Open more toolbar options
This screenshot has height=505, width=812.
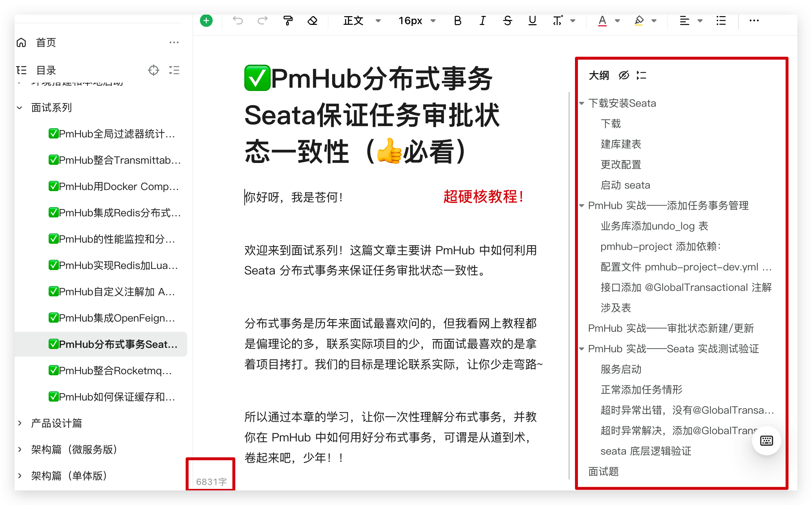tap(754, 20)
